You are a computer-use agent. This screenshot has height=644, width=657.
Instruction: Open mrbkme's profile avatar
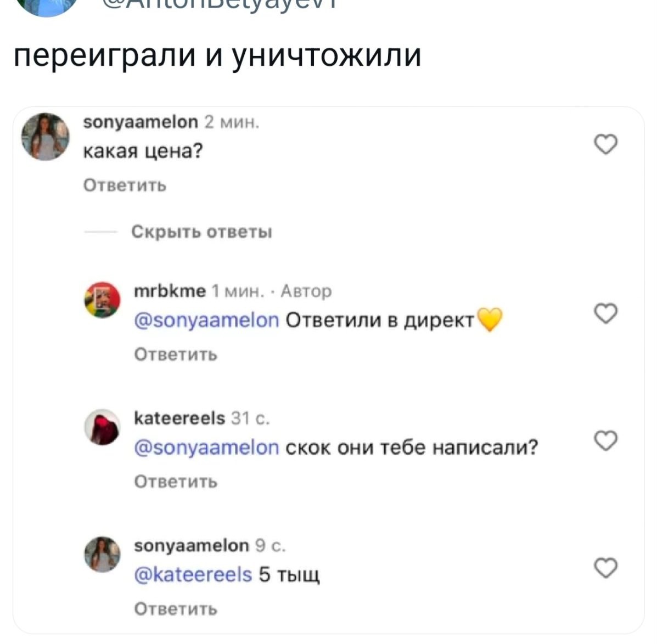pos(102,300)
